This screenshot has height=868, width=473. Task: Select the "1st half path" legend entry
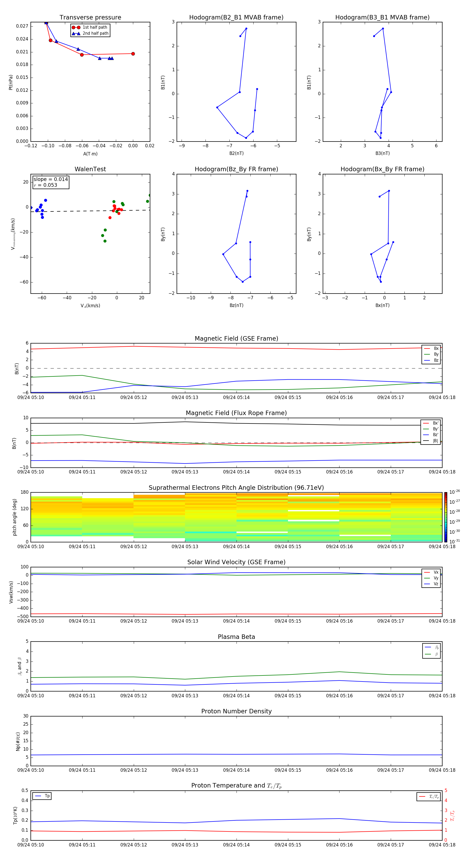(x=90, y=27)
